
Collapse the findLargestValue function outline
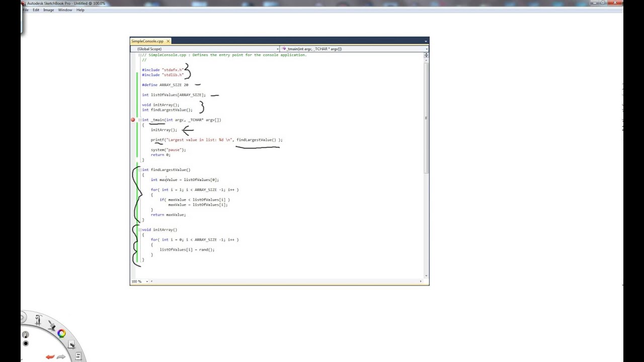(140, 170)
